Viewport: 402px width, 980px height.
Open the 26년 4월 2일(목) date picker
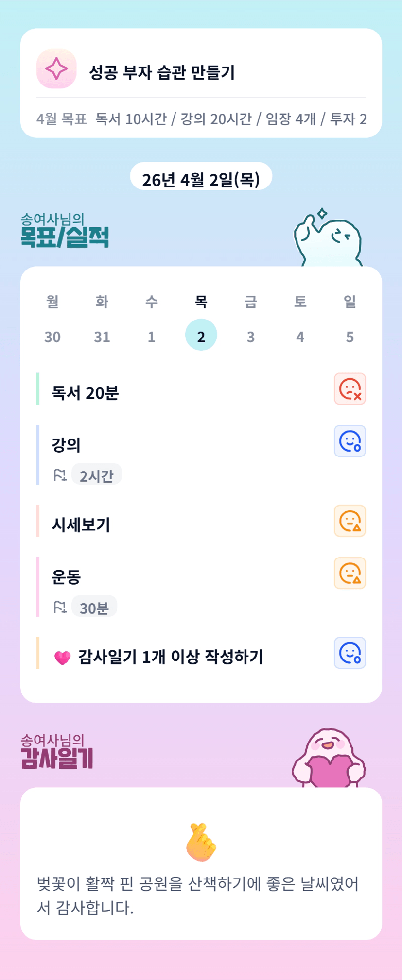coord(201,177)
